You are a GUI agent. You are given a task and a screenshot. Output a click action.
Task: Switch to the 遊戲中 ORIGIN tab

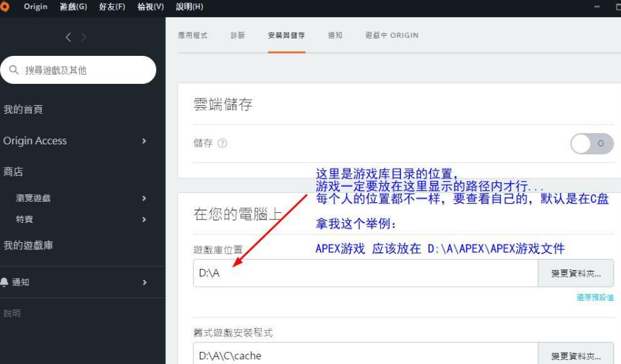[x=392, y=35]
